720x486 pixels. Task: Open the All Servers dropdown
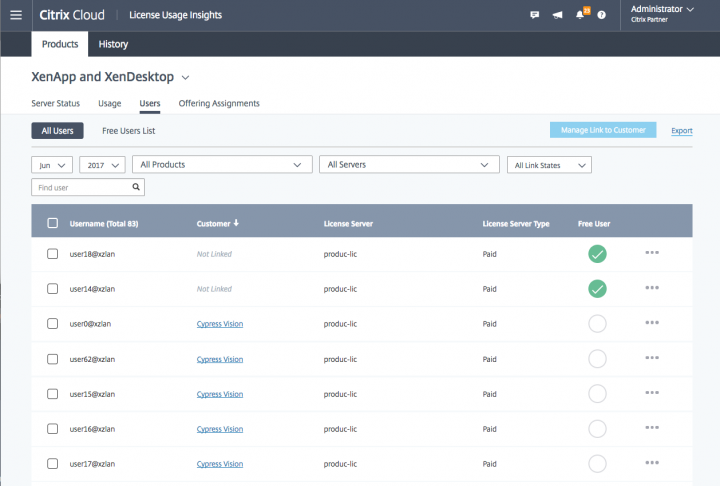click(408, 164)
